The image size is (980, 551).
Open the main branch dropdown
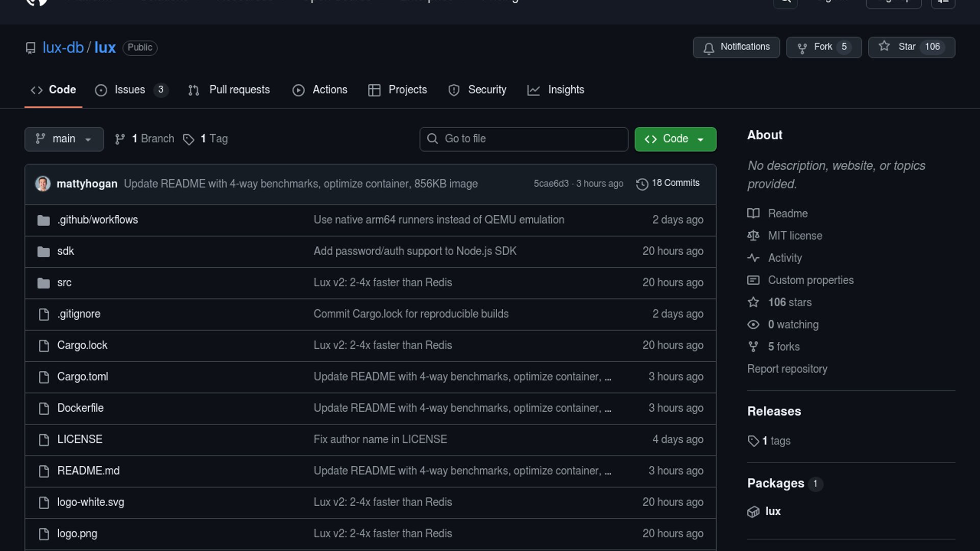pos(64,139)
